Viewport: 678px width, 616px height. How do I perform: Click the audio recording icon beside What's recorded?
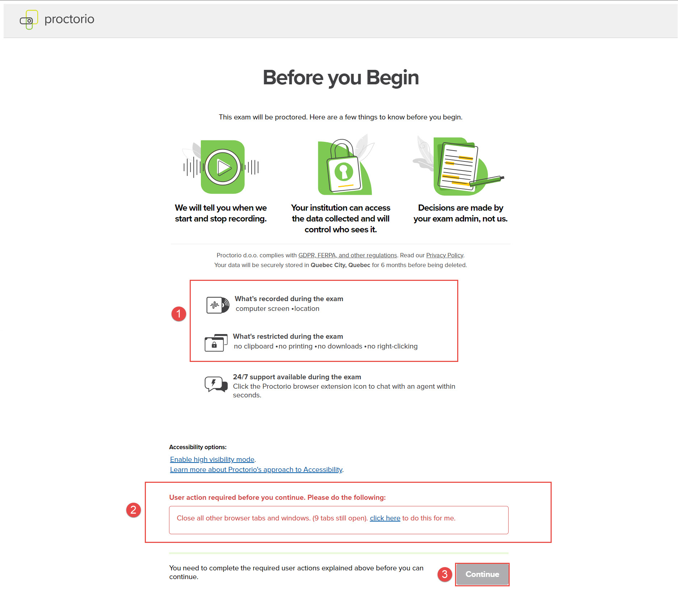pos(218,305)
